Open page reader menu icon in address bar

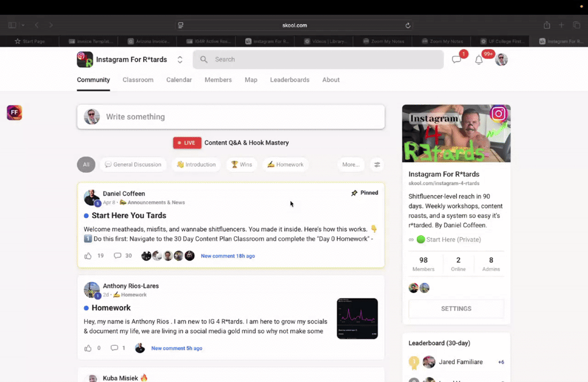tap(181, 25)
